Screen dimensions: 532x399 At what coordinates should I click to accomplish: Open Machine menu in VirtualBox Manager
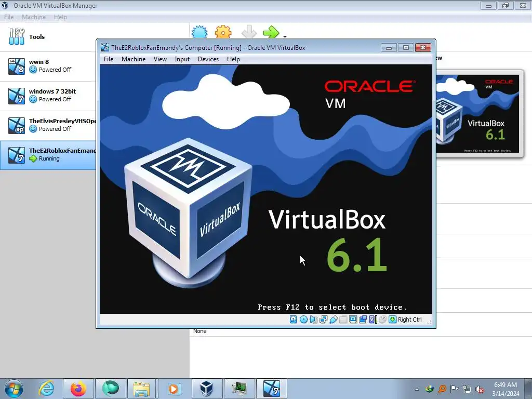click(x=34, y=17)
